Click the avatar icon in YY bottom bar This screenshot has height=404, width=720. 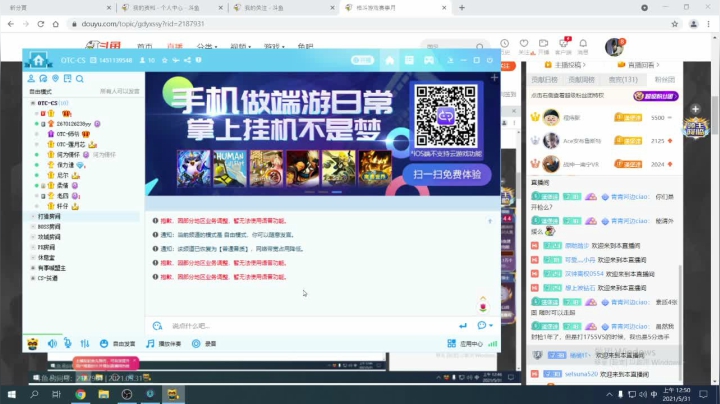[x=33, y=343]
